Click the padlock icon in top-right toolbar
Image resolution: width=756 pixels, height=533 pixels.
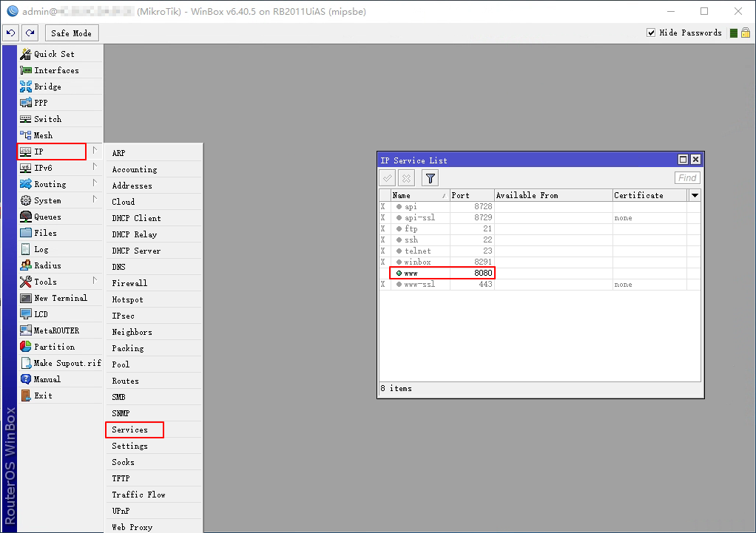click(x=746, y=33)
